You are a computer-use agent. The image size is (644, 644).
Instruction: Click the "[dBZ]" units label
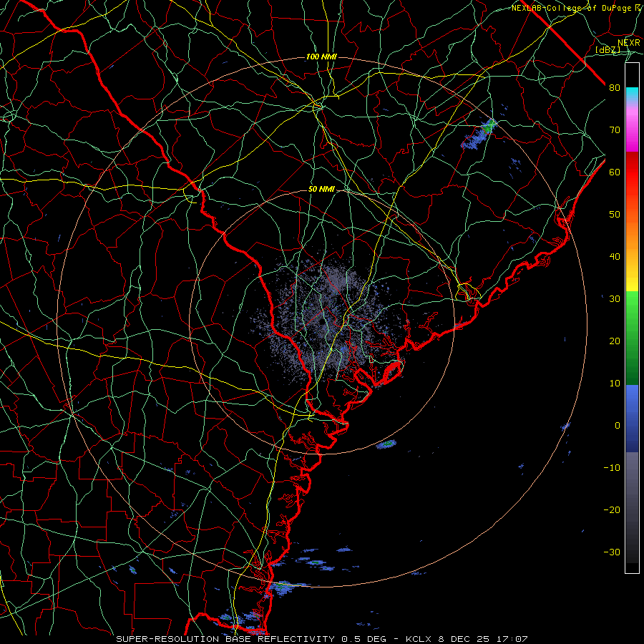click(x=608, y=50)
